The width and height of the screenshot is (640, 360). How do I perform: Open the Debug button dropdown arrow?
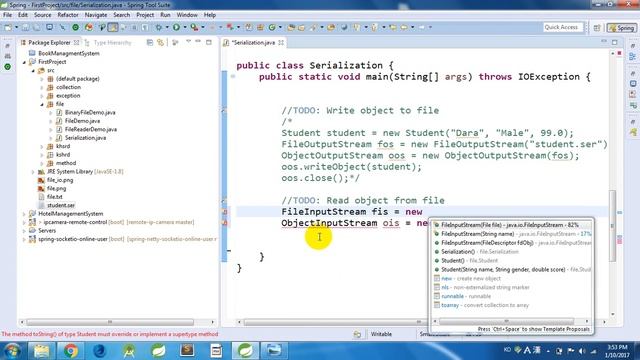coord(167,27)
